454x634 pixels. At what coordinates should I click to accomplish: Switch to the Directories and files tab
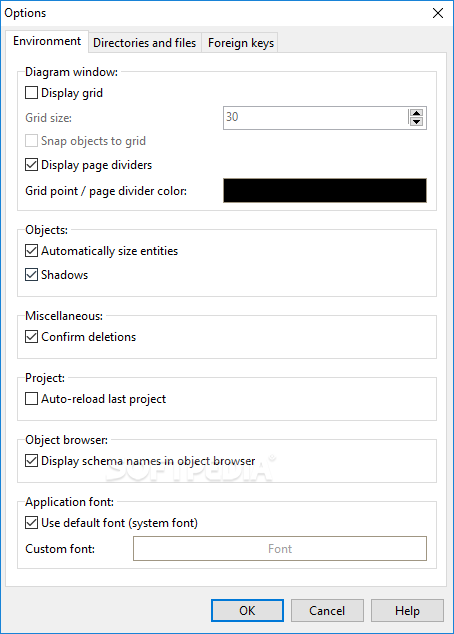click(144, 43)
